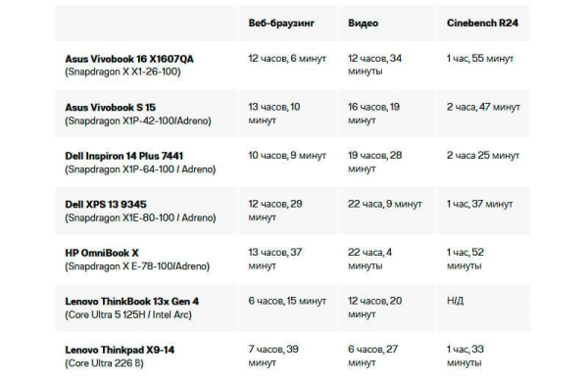The width and height of the screenshot is (588, 382).
Task: Select the Asus Vivobook S 15 row label
Action: [110, 107]
